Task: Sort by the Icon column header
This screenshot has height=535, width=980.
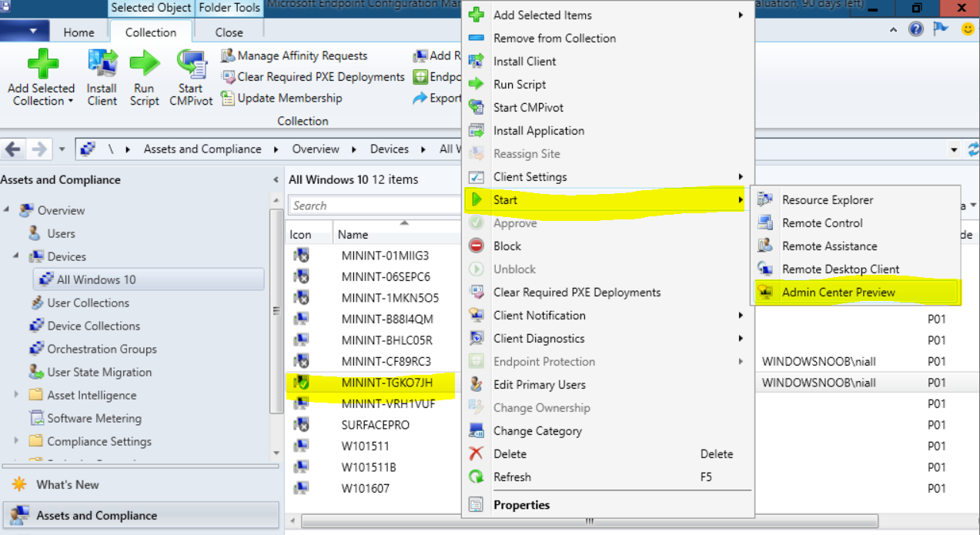Action: tap(309, 235)
